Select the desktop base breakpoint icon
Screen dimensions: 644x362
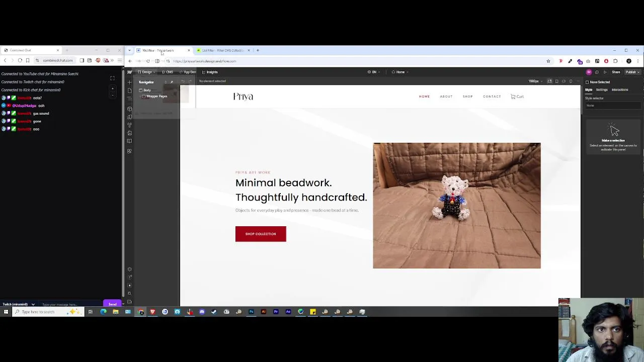point(549,81)
